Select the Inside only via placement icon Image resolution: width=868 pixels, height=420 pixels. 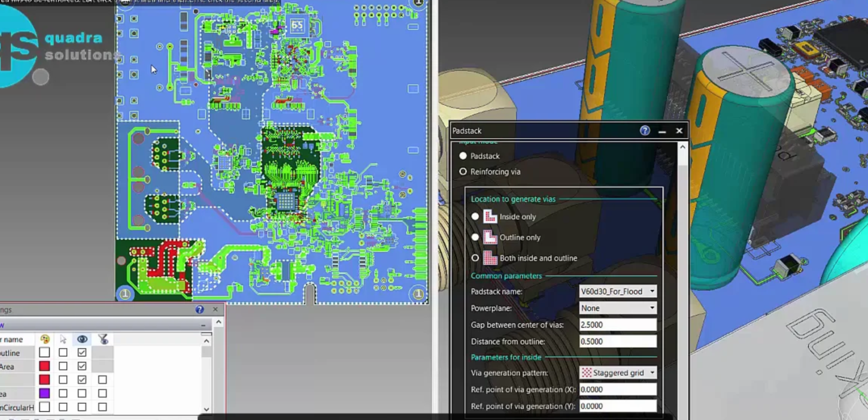click(490, 217)
